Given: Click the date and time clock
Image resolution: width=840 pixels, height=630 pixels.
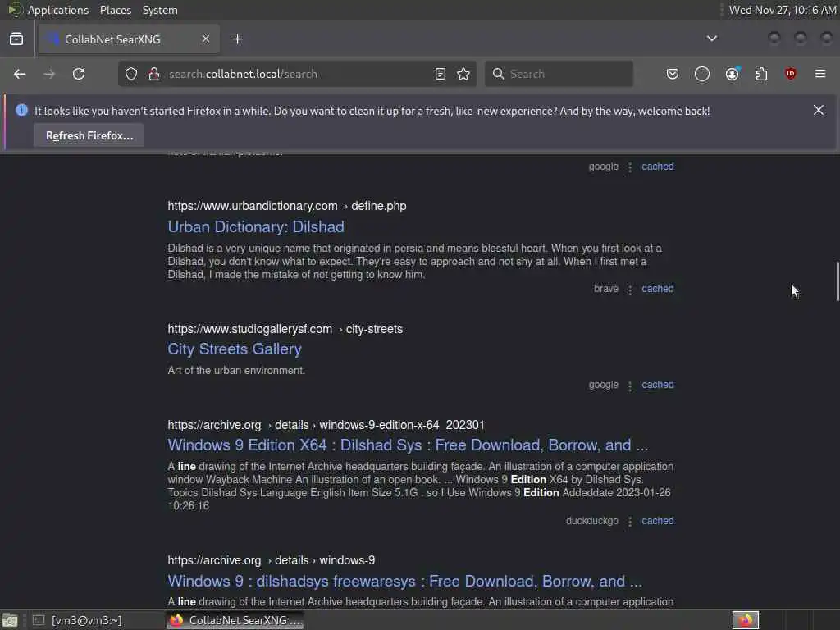Looking at the screenshot, I should (783, 10).
